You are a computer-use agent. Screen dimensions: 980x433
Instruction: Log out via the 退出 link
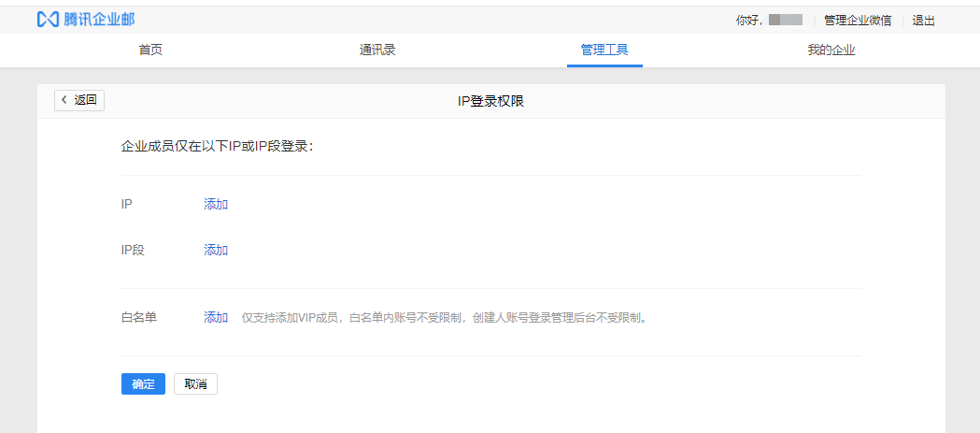(x=923, y=21)
